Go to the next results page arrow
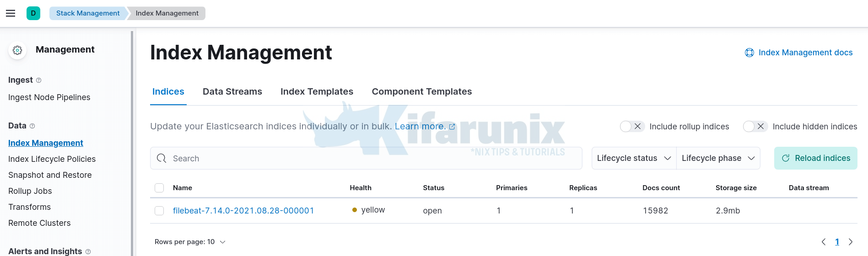Viewport: 868px width, 256px height. point(851,242)
